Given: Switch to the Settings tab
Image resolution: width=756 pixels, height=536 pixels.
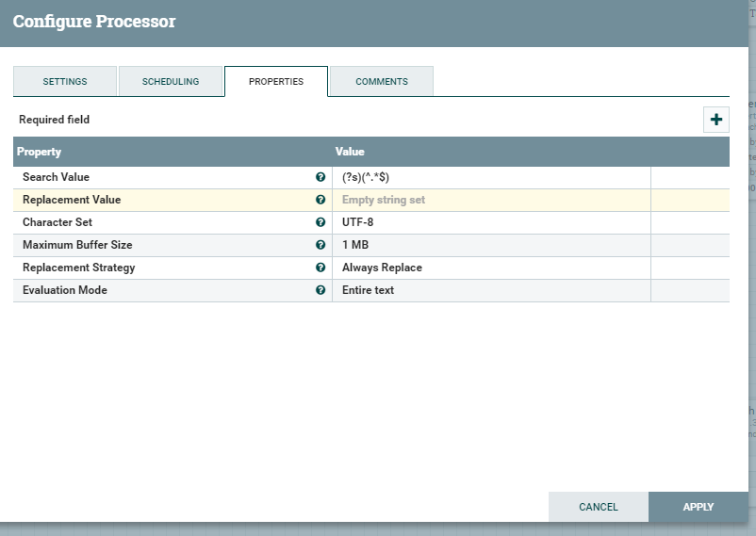Looking at the screenshot, I should point(65,82).
